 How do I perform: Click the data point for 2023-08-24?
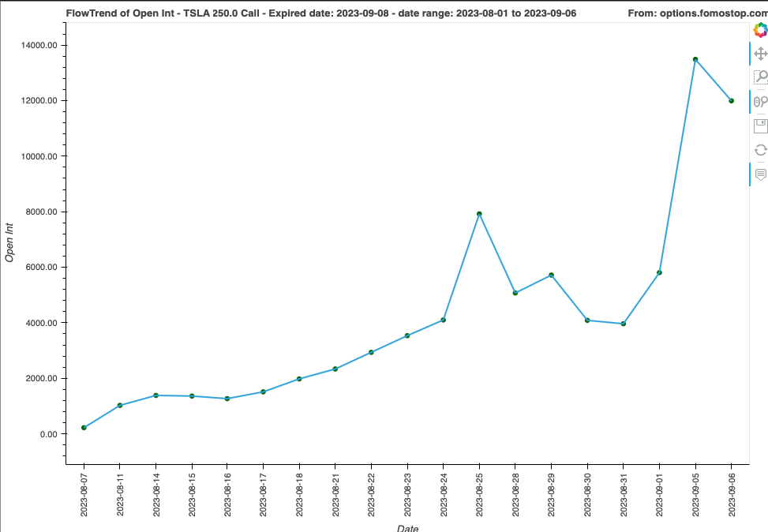point(444,320)
